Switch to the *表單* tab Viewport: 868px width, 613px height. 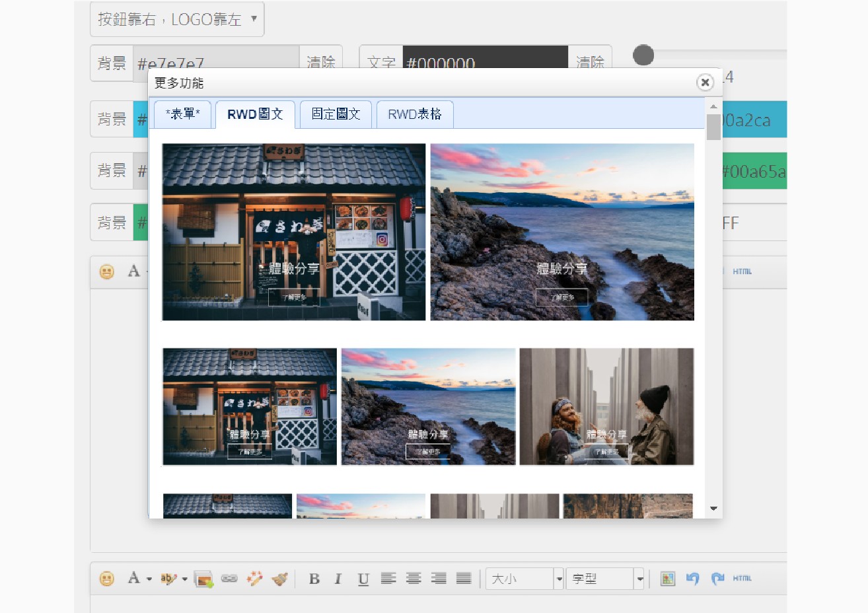(182, 114)
